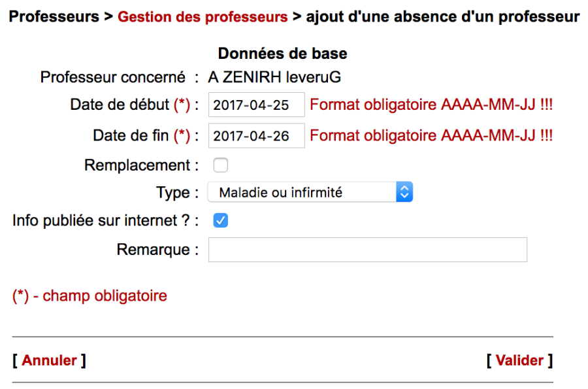Screen dimensions: 588x389
Task: Open the Type dropdown selector
Action: tap(307, 192)
